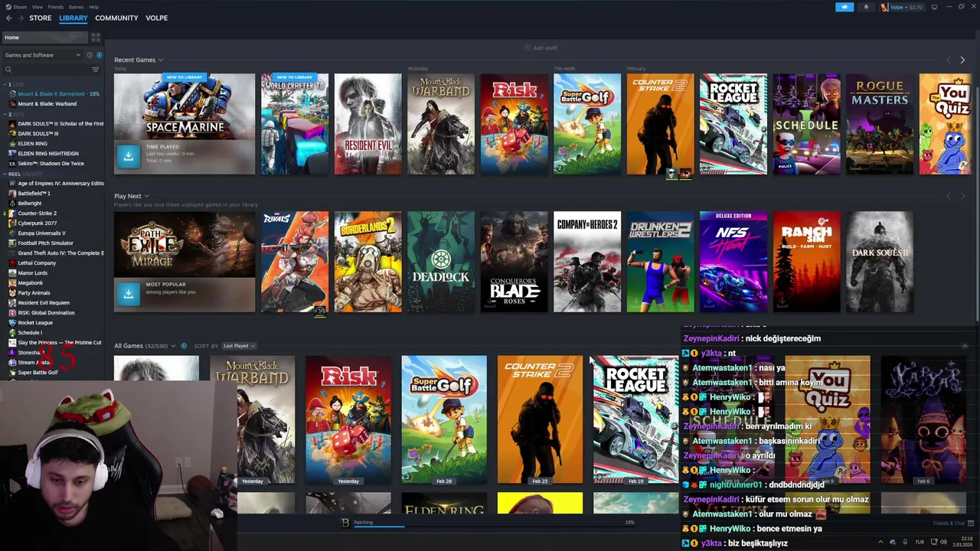Show previous Recent Games with left arrow
Viewport: 980px width, 551px height.
pos(949,60)
